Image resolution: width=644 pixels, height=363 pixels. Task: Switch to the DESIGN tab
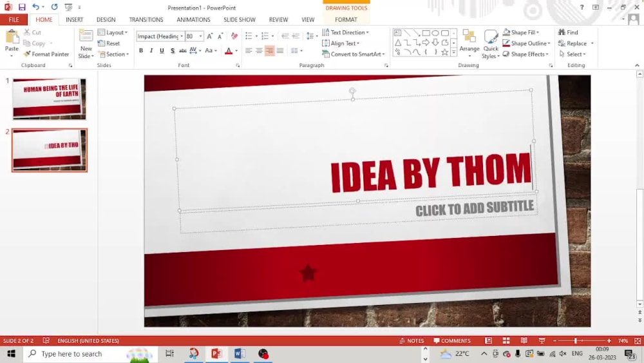(x=106, y=19)
